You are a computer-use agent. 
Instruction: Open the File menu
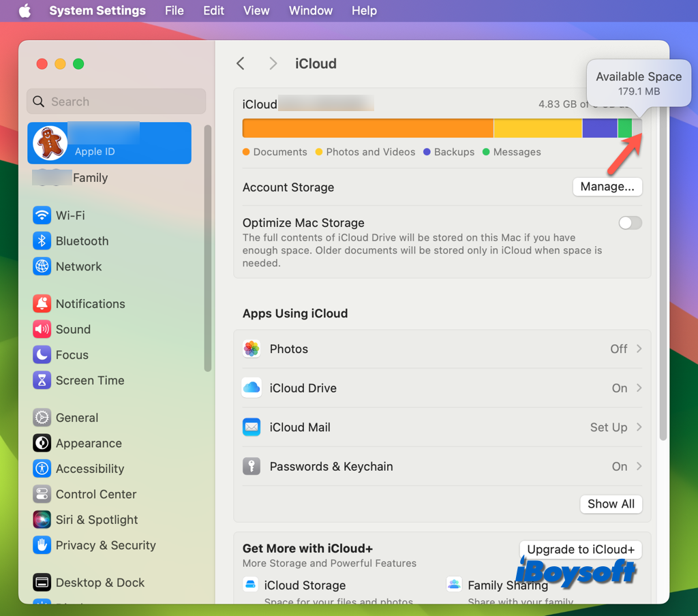point(174,10)
